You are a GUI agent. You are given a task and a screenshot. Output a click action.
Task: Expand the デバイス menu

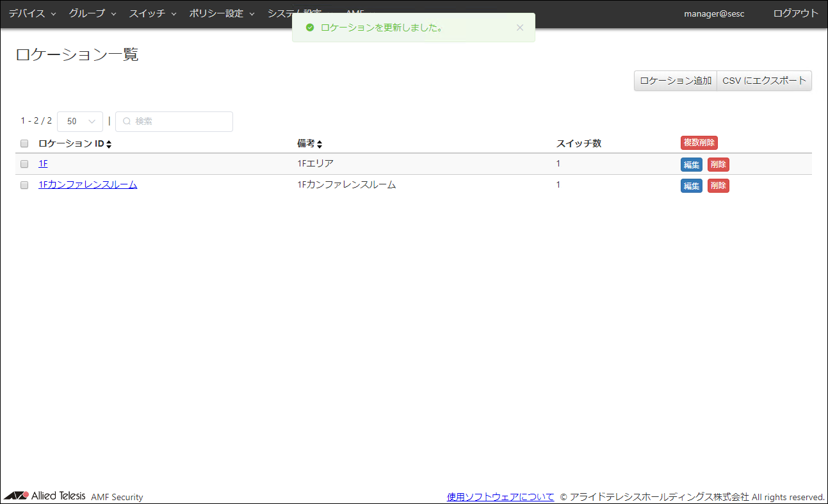[32, 13]
